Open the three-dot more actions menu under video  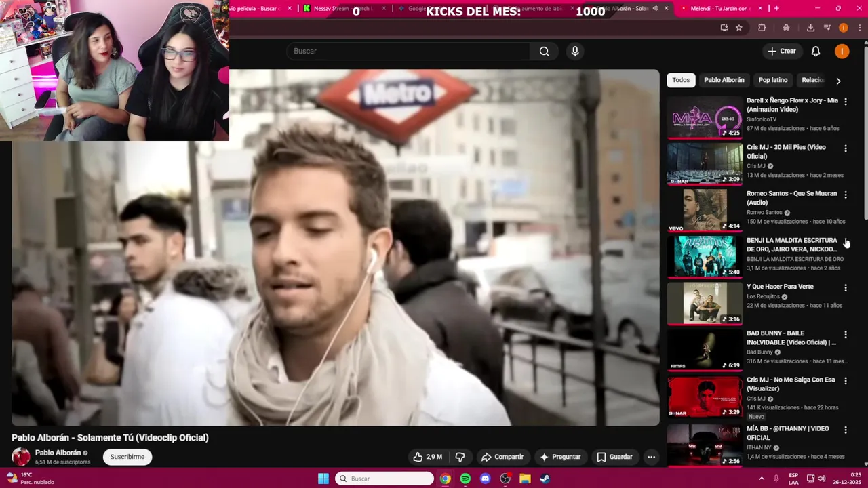(651, 457)
